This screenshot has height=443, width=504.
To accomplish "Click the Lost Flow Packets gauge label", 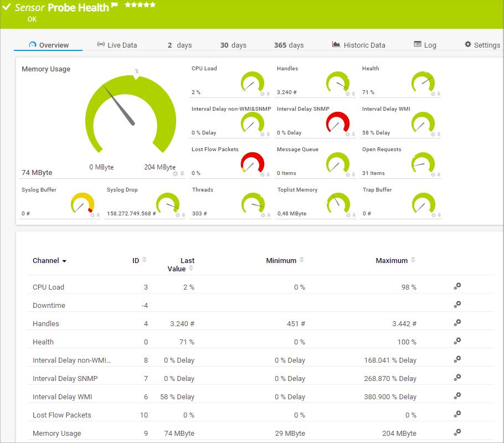I will click(215, 150).
